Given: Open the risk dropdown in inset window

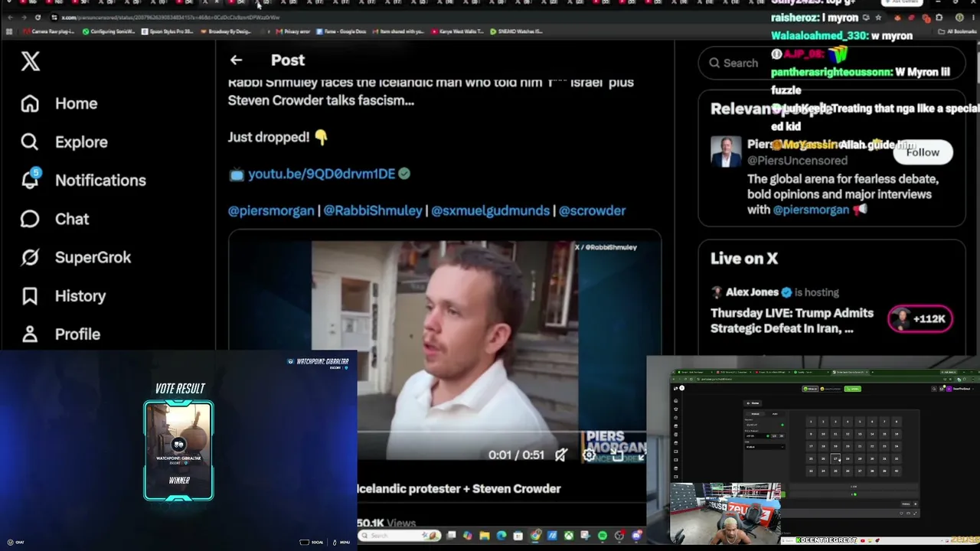Looking at the screenshot, I should [x=765, y=447].
